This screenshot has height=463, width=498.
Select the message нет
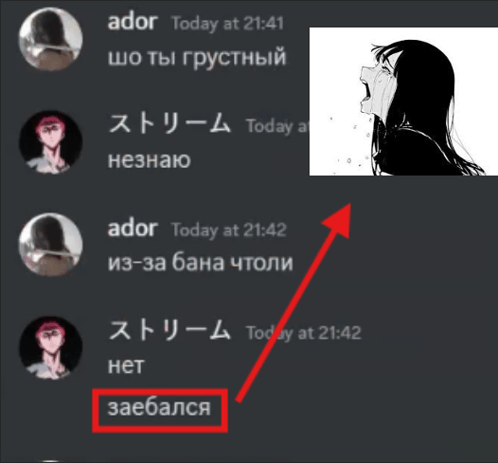tap(126, 366)
